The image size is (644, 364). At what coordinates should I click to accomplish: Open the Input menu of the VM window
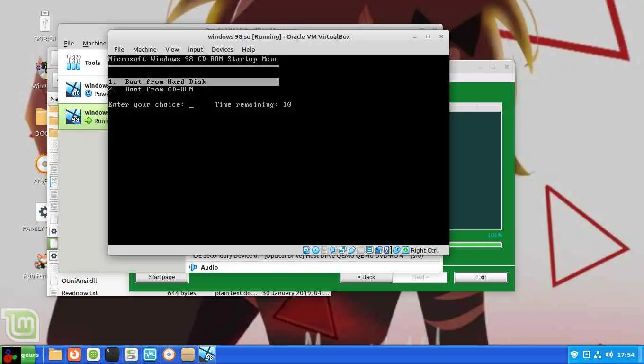(x=195, y=49)
